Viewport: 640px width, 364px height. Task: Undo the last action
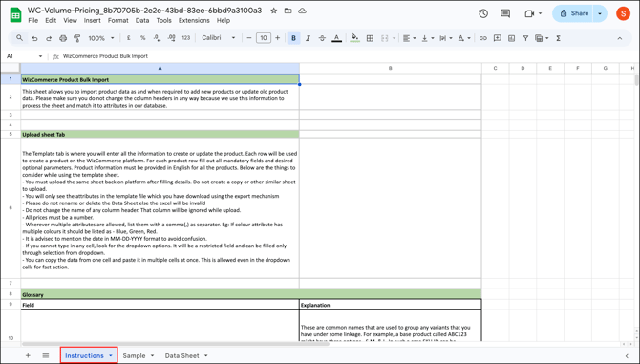(x=34, y=38)
